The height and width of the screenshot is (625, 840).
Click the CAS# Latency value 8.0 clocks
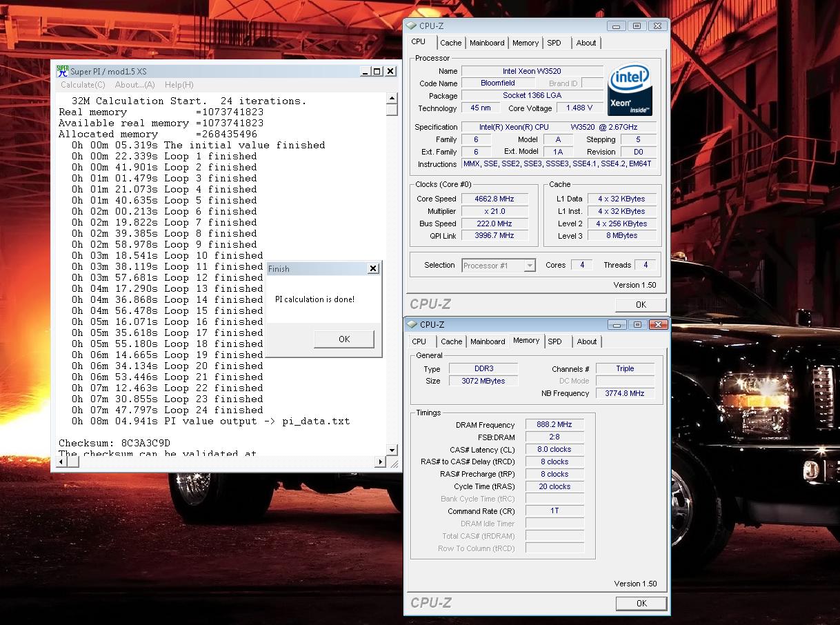tap(554, 449)
